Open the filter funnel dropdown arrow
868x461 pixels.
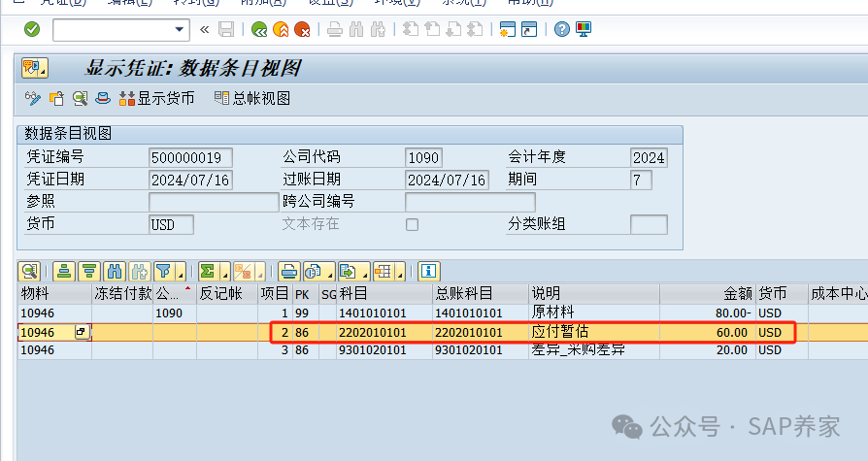(x=181, y=272)
